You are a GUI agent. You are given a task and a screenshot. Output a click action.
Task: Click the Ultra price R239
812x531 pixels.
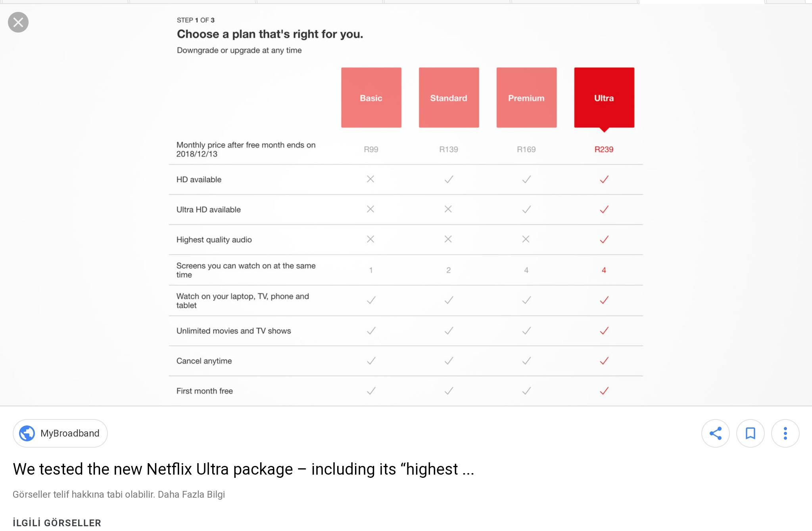604,150
